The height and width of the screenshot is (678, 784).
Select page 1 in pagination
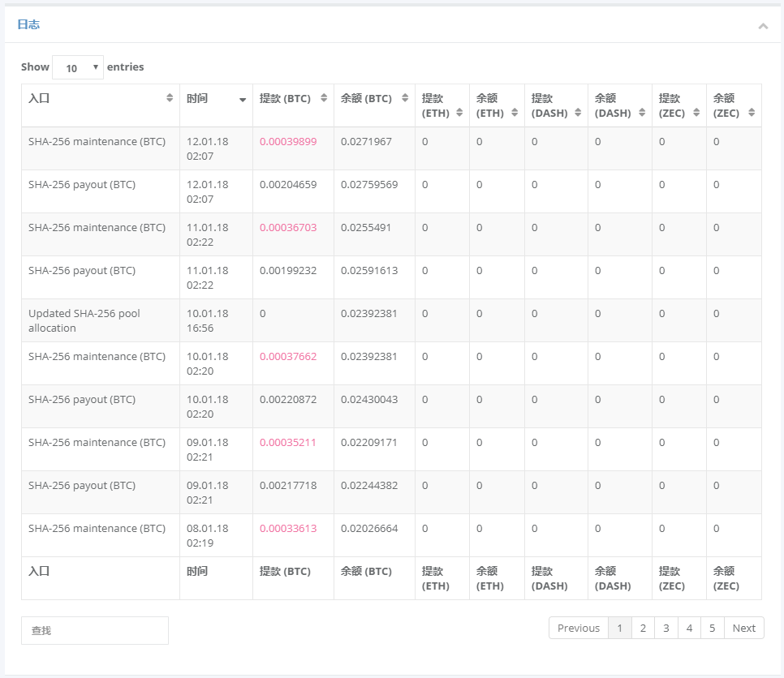click(x=619, y=628)
